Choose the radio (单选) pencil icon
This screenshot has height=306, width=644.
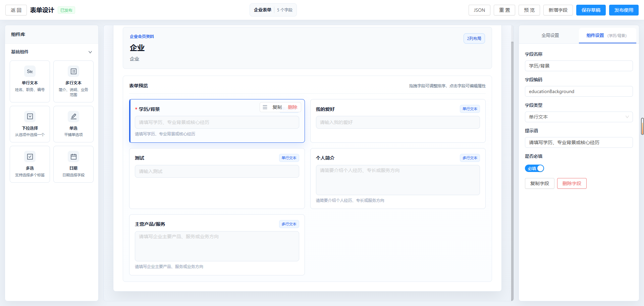point(73,117)
